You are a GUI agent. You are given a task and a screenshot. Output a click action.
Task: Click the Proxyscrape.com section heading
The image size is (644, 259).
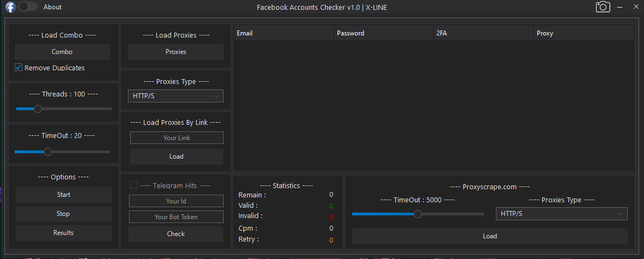pos(489,186)
